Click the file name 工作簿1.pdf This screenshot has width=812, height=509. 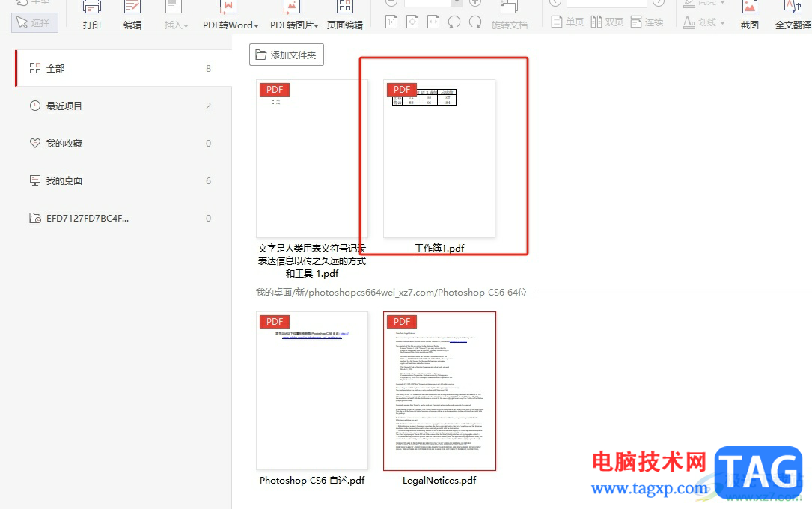[439, 249]
